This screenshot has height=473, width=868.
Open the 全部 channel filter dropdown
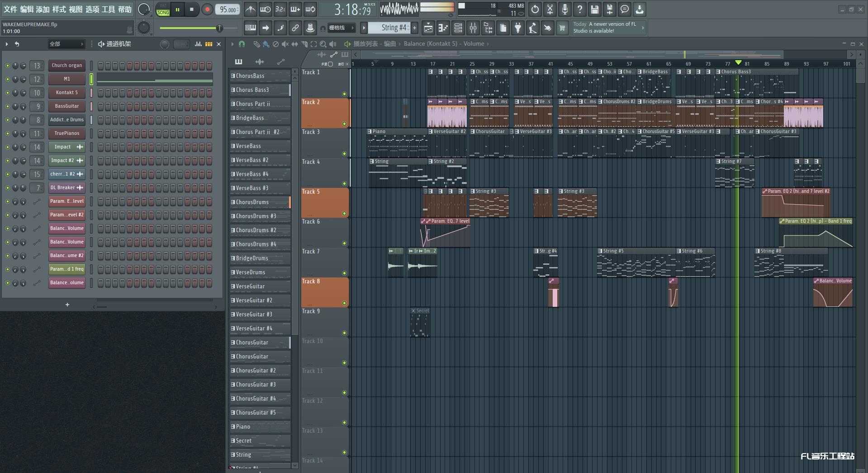(66, 44)
